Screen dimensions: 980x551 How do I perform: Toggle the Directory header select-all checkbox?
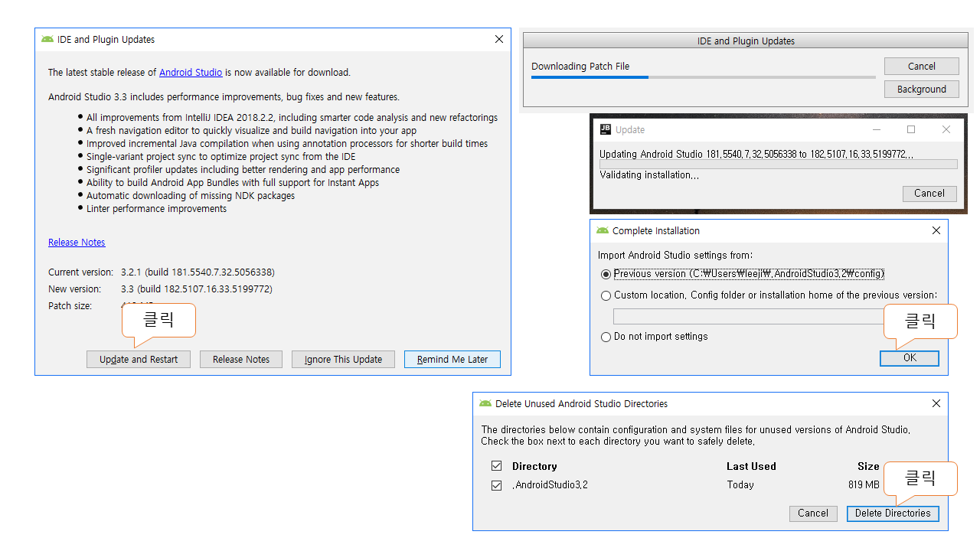(496, 466)
